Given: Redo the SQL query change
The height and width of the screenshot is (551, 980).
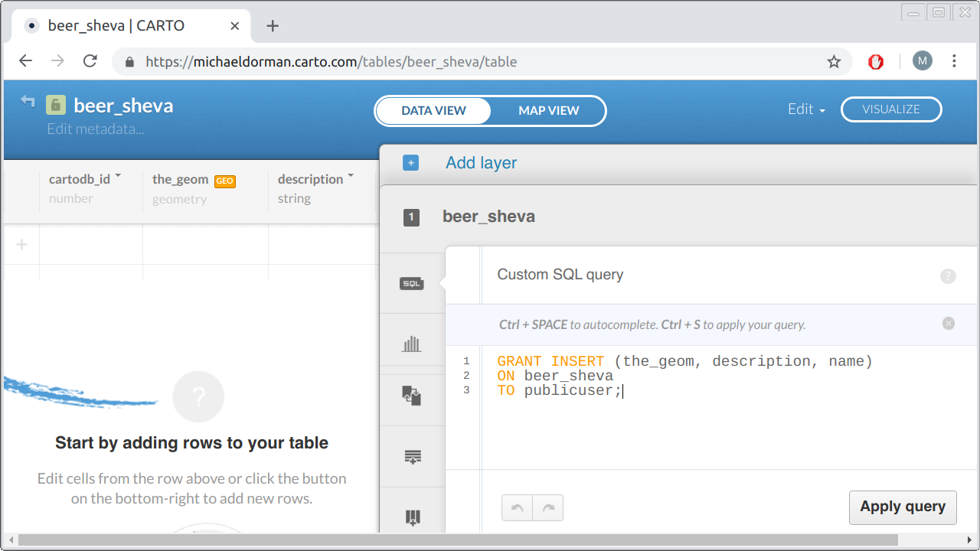Looking at the screenshot, I should (548, 508).
